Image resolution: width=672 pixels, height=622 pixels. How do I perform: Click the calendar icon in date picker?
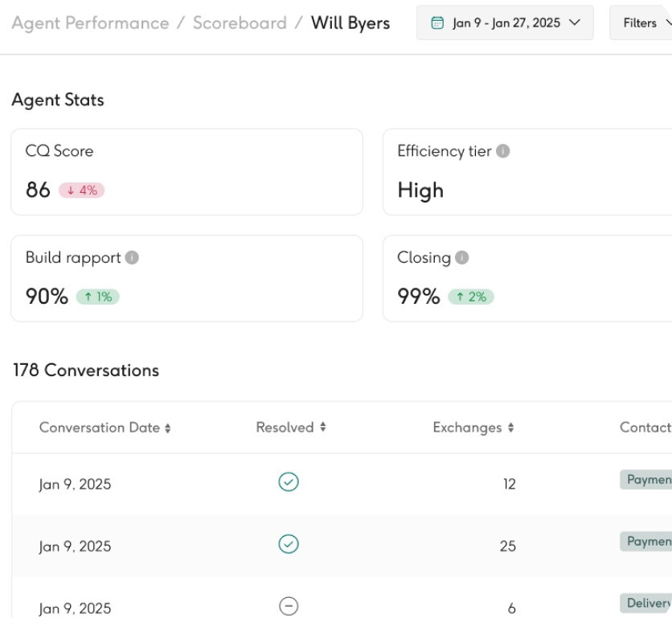pyautogui.click(x=438, y=23)
